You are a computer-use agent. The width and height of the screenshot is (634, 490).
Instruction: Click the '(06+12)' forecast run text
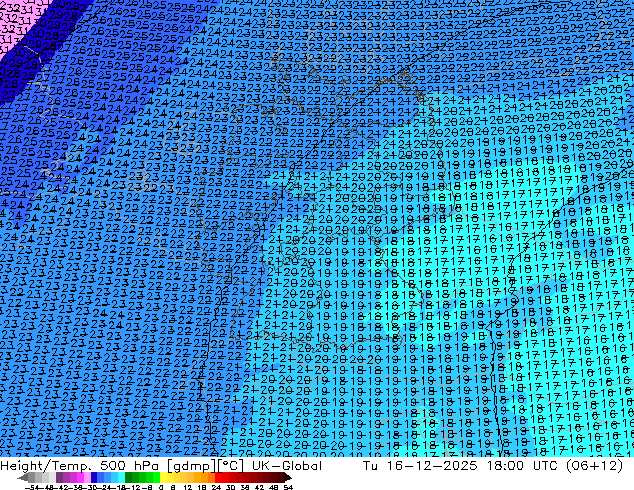(594, 466)
